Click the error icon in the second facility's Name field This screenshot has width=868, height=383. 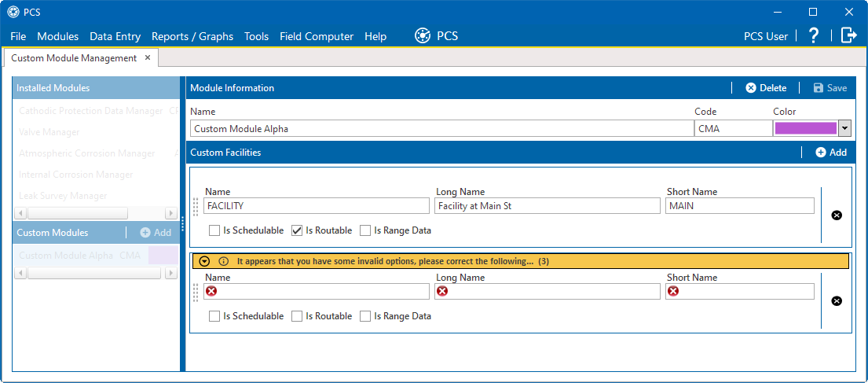click(x=211, y=291)
